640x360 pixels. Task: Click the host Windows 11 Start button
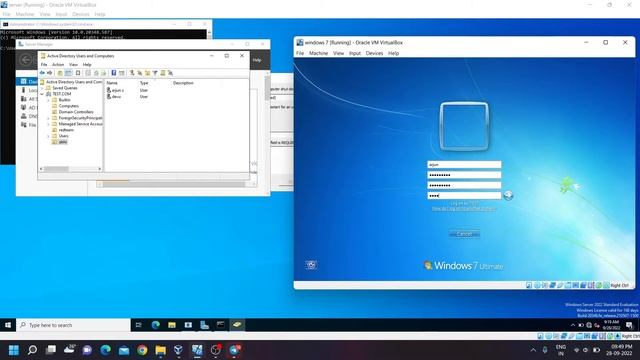pyautogui.click(x=13, y=350)
